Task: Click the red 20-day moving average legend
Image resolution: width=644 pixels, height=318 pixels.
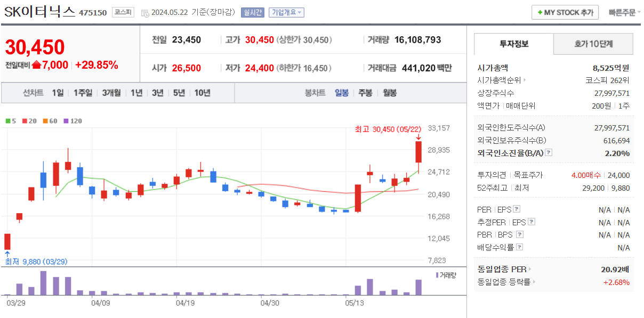Action: click(29, 121)
